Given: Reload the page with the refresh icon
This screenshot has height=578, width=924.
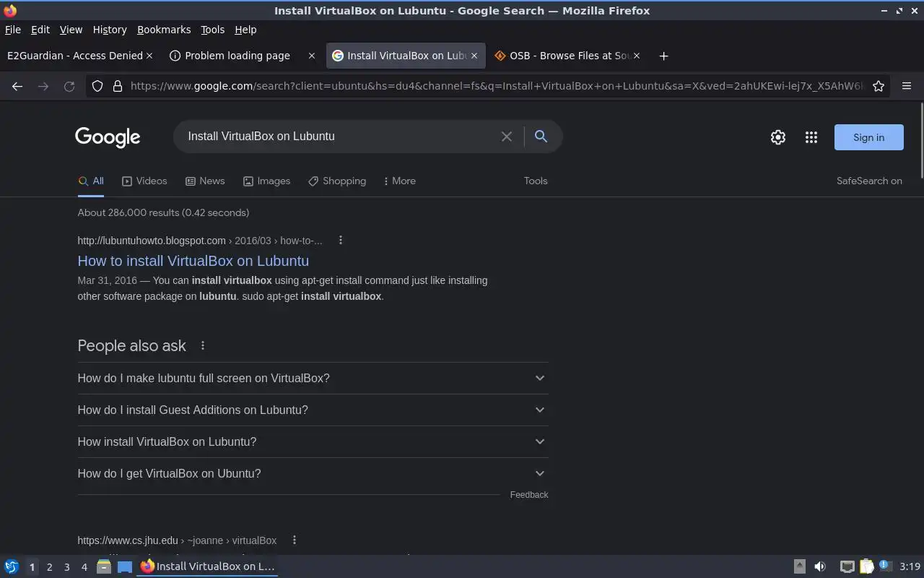Looking at the screenshot, I should point(69,86).
